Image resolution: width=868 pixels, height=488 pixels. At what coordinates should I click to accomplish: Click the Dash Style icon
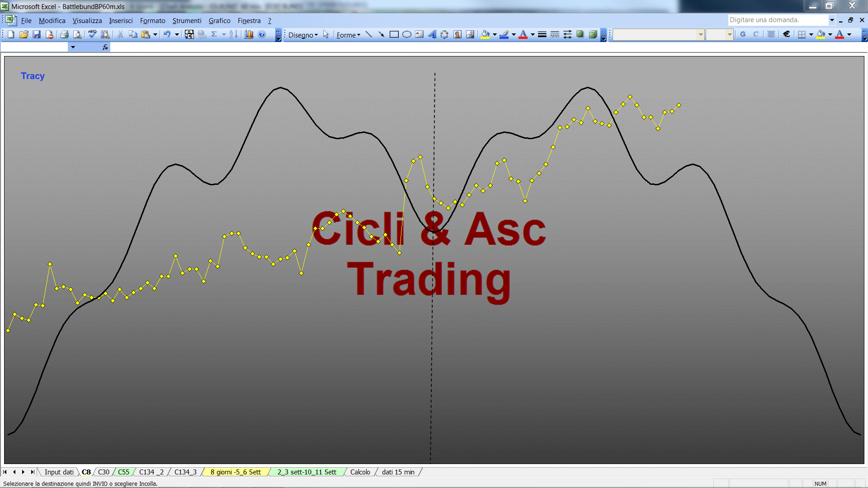(555, 34)
